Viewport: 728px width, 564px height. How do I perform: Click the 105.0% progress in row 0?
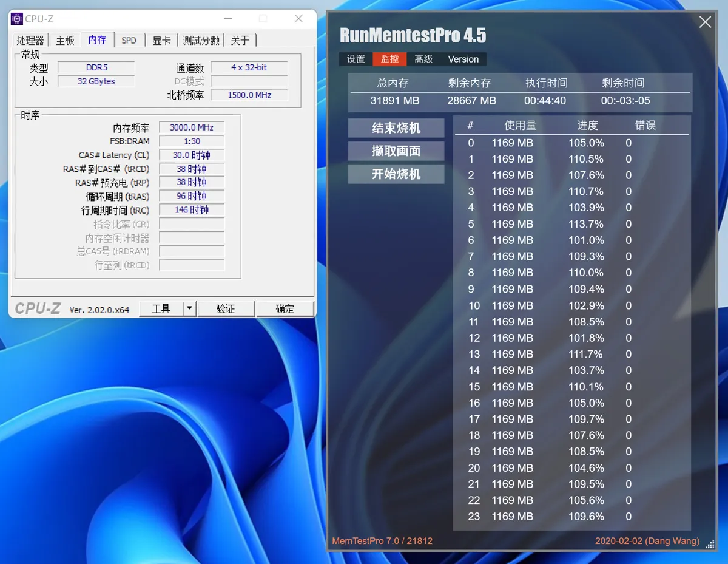click(x=586, y=143)
